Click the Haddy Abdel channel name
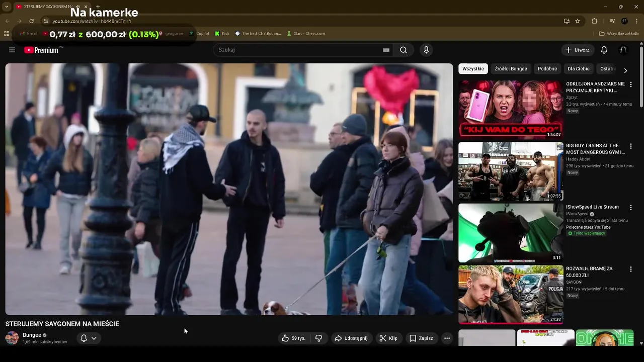644x362 pixels. pyautogui.click(x=578, y=159)
